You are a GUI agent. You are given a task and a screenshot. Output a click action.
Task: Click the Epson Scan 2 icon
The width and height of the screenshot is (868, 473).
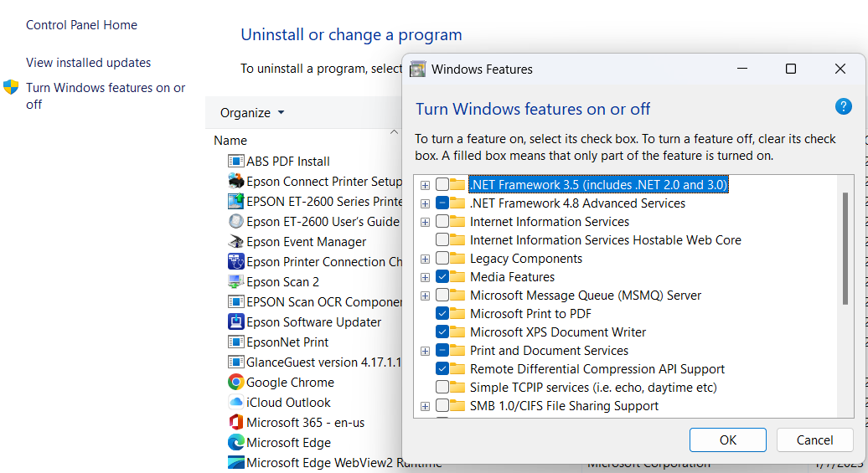[x=235, y=282]
